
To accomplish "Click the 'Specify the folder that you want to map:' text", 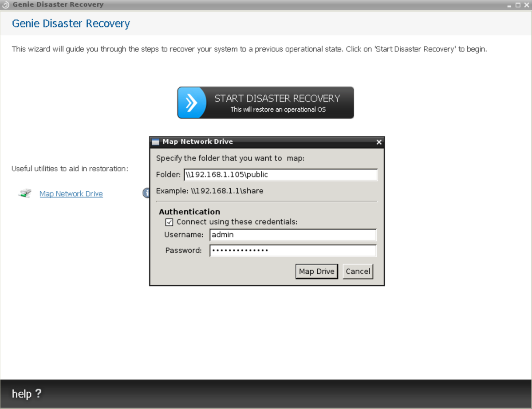I will (x=230, y=158).
